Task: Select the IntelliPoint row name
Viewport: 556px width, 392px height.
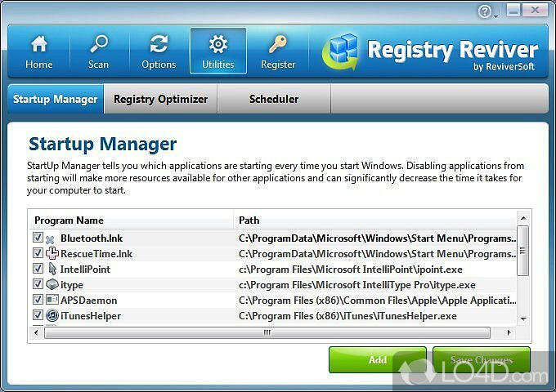Action: point(85,269)
